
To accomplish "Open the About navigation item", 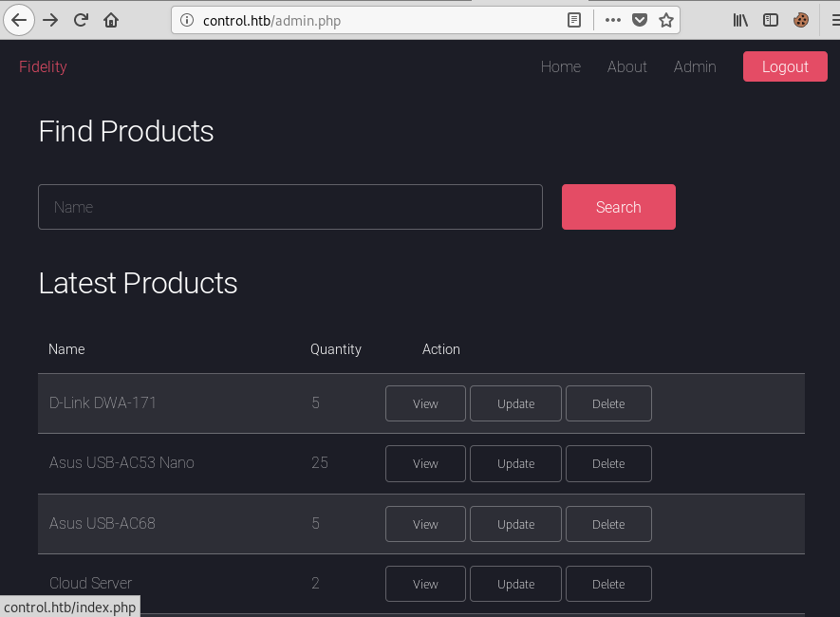I will (626, 66).
